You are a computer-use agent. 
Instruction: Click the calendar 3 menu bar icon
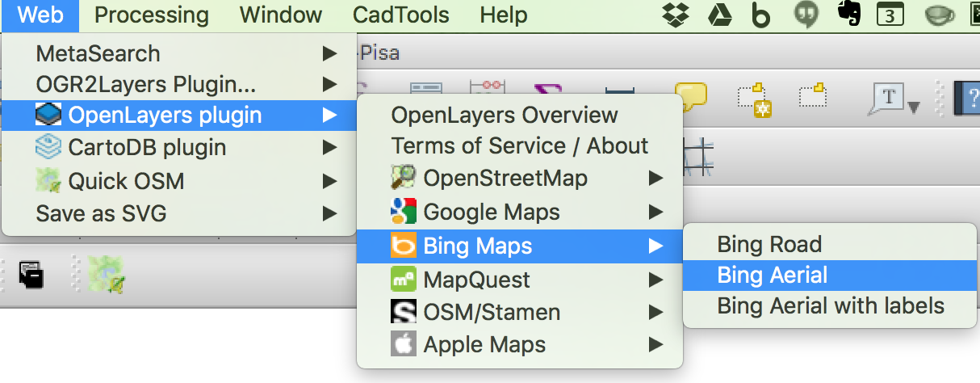(x=889, y=15)
